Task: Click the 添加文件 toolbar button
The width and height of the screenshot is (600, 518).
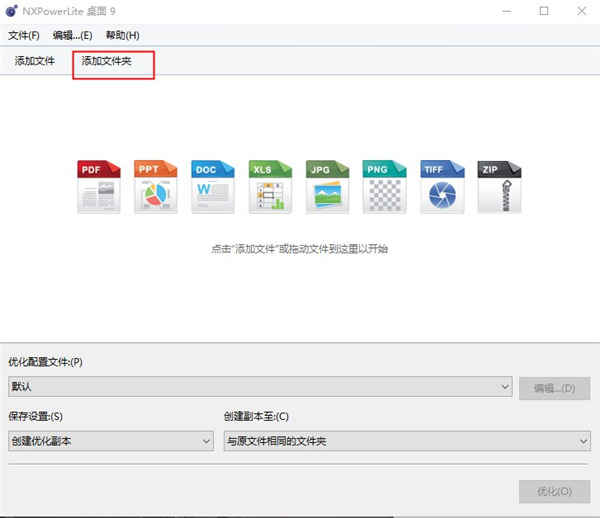Action: tap(34, 61)
